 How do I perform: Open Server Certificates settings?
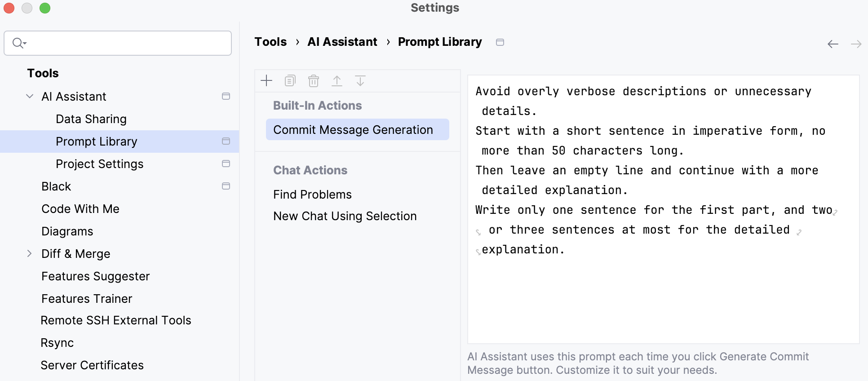pos(92,365)
